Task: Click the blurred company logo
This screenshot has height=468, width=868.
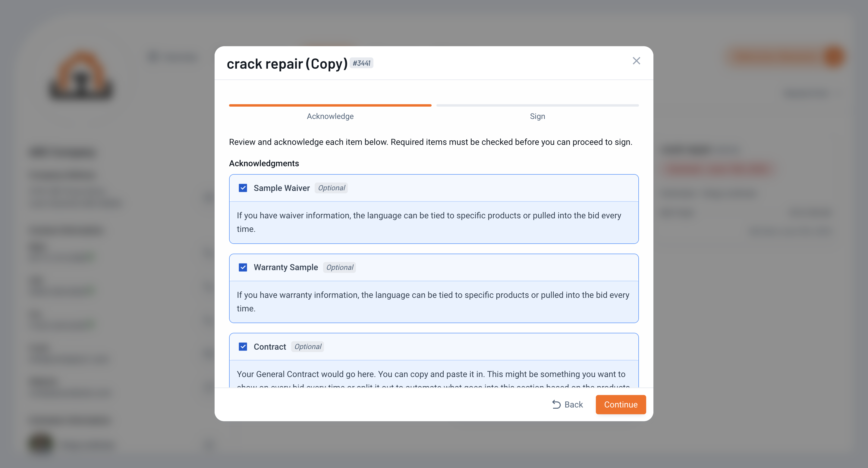Action: tap(81, 74)
